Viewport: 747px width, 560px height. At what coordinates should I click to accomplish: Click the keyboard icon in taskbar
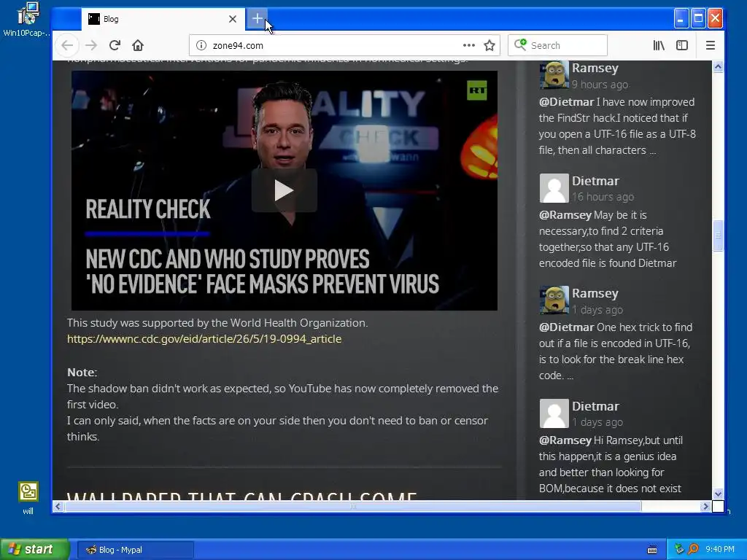coord(652,550)
